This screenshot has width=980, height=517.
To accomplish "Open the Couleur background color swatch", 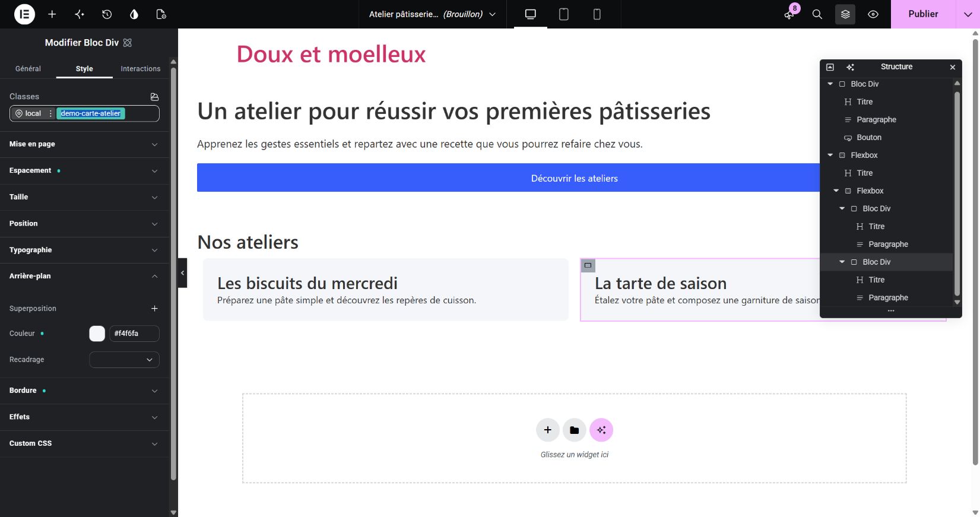I will point(97,334).
